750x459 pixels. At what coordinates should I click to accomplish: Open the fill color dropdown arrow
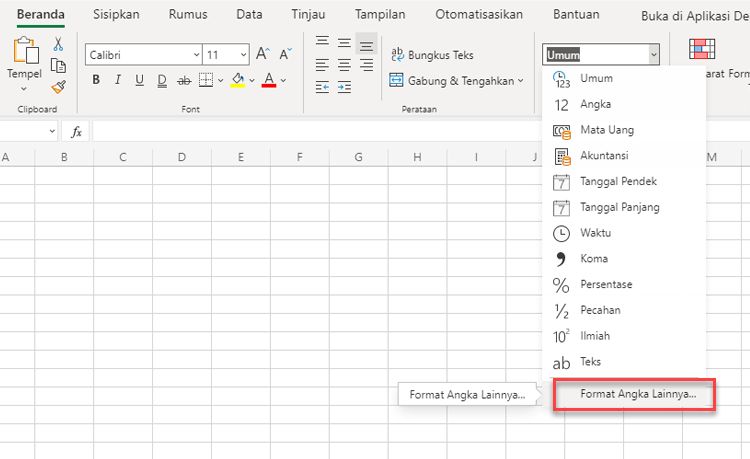point(252,80)
